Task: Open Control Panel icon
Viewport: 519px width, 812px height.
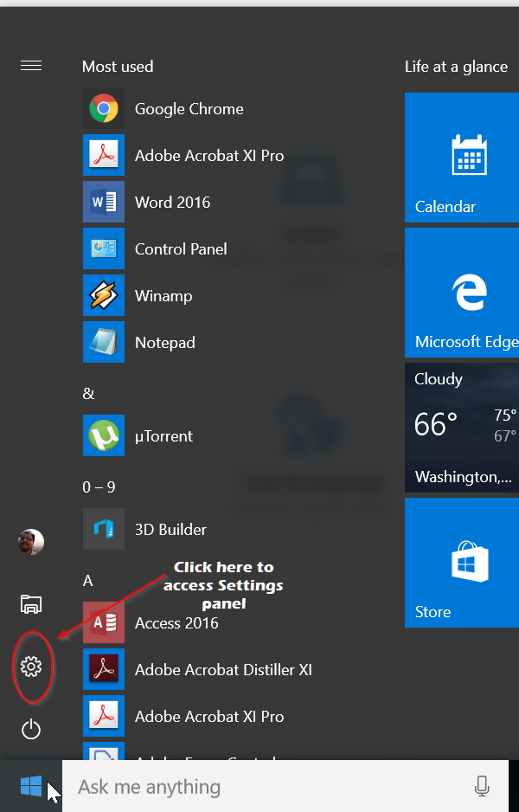Action: point(104,248)
